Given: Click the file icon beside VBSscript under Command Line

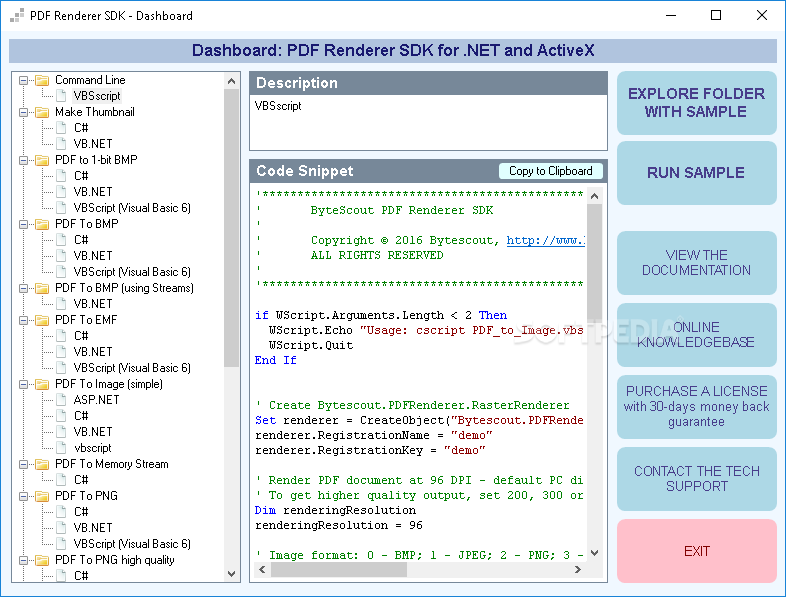Looking at the screenshot, I should click(61, 96).
